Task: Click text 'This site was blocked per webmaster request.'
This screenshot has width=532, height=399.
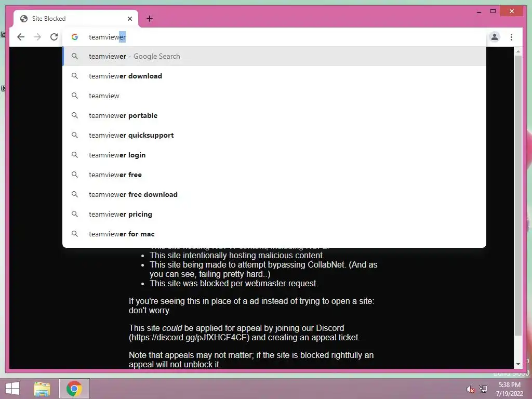Action: [x=234, y=283]
